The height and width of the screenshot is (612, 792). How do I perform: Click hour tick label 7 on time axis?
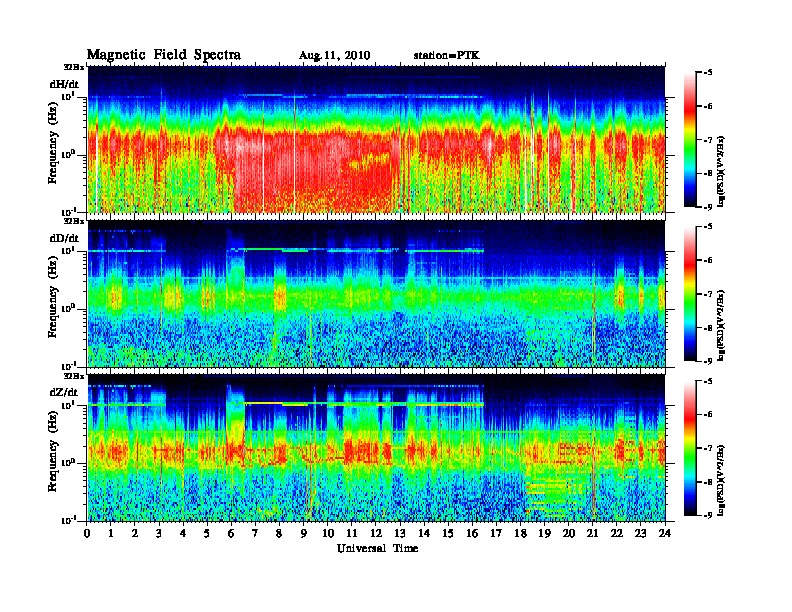tap(256, 533)
